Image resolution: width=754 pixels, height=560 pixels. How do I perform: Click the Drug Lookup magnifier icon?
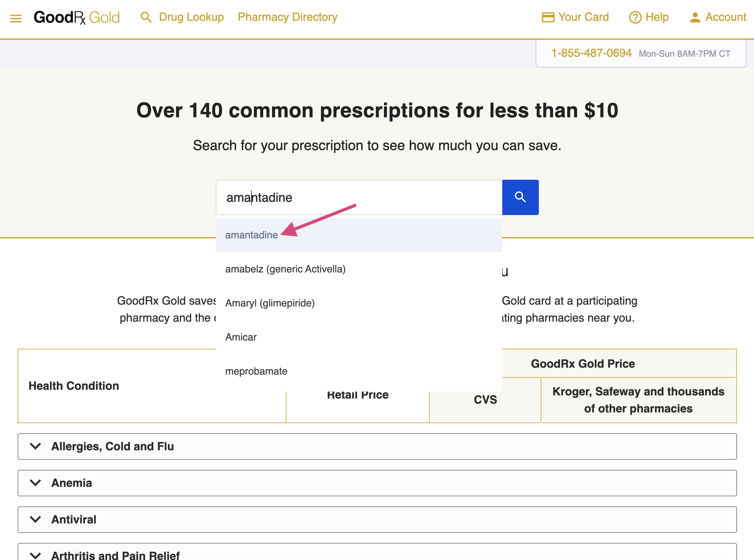click(x=146, y=17)
